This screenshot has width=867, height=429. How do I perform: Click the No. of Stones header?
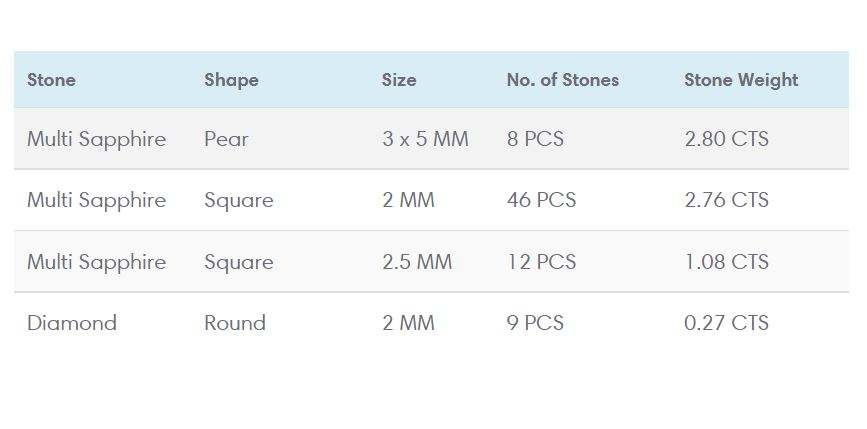pos(562,80)
